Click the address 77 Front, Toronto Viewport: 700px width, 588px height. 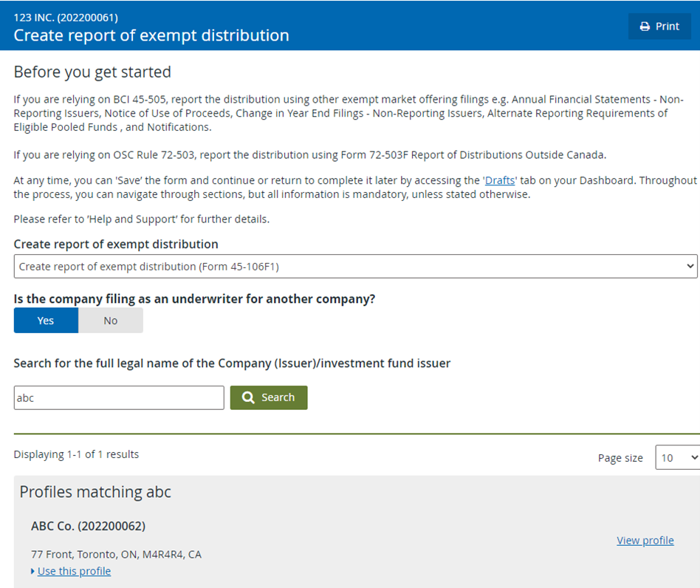(116, 554)
